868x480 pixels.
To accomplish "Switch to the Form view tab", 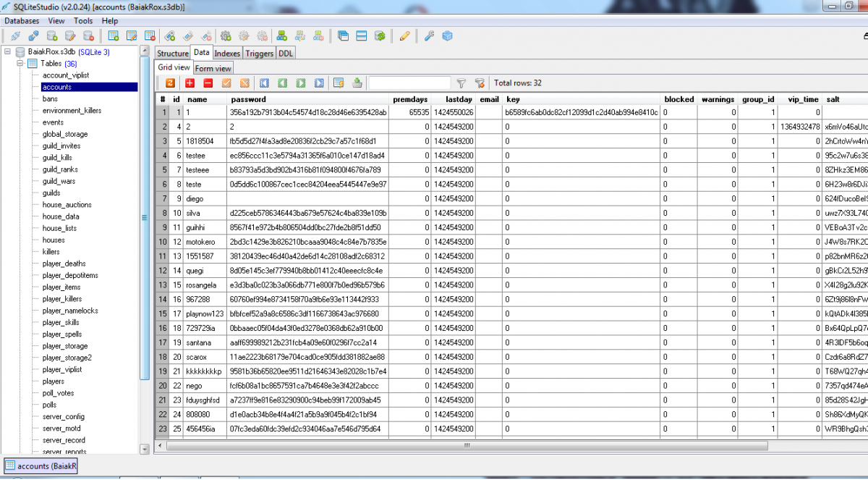I will [213, 69].
